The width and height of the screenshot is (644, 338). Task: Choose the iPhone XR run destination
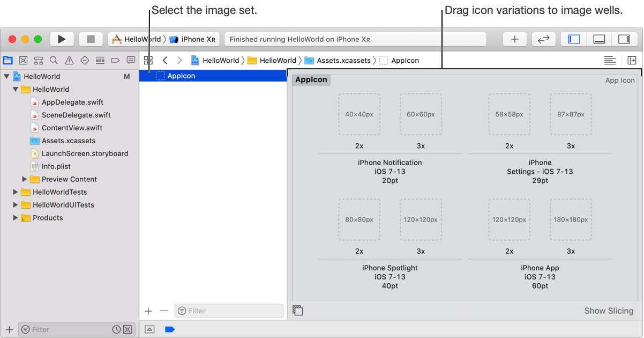(x=192, y=39)
